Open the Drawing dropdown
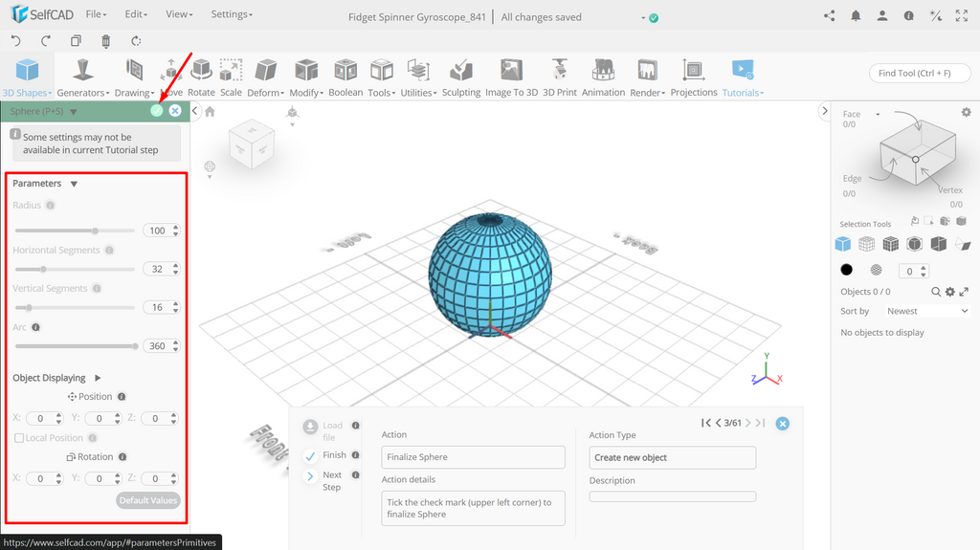This screenshot has width=980, height=550. (x=134, y=77)
